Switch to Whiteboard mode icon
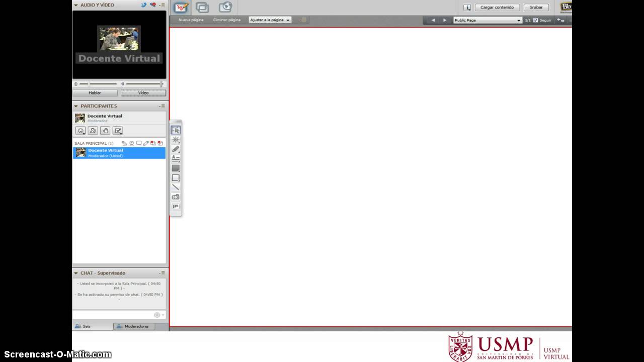This screenshot has height=362, width=644. (181, 8)
